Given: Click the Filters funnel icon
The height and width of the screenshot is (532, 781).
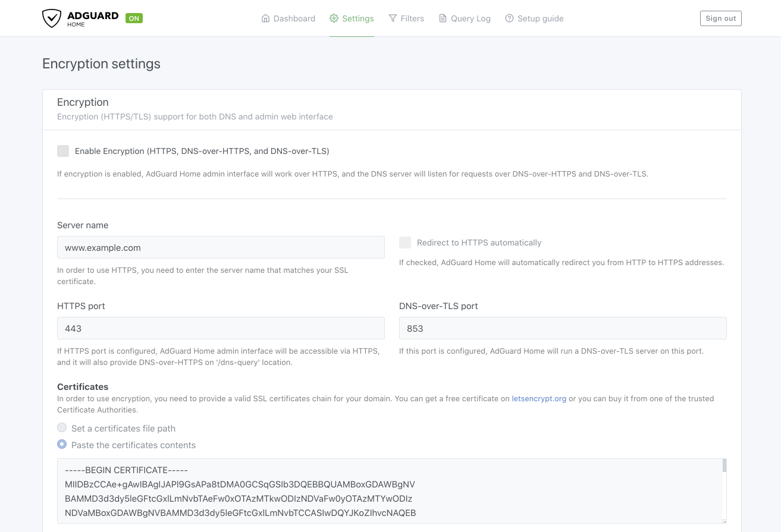Looking at the screenshot, I should pos(393,18).
